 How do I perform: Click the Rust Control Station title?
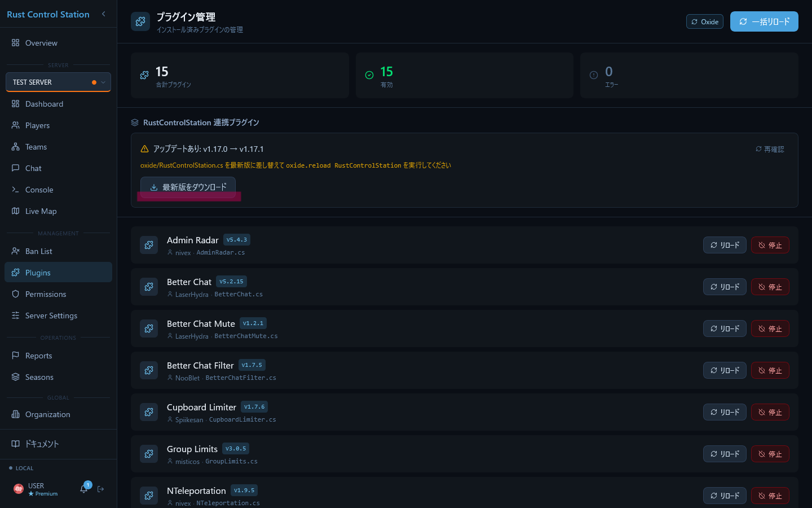(x=48, y=14)
